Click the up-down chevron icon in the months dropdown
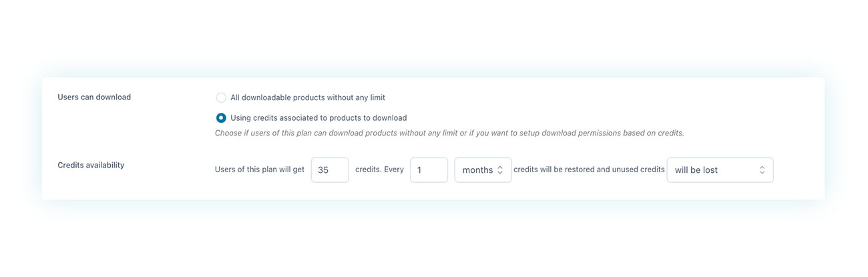 [499, 170]
